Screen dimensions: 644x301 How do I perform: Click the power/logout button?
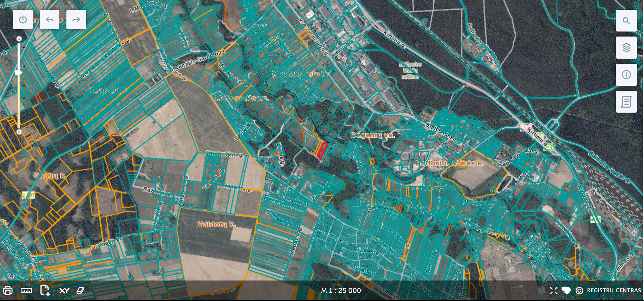tap(23, 19)
